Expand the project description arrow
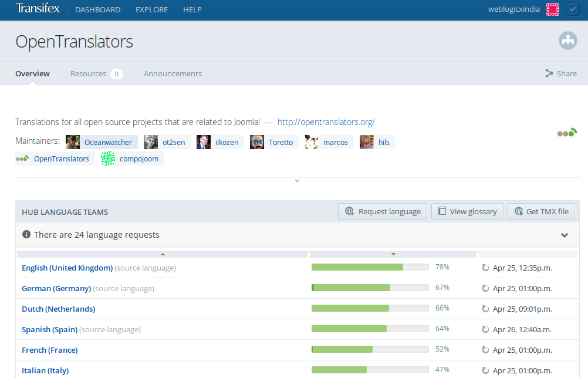Screen dimensions: 588x378 297,181
